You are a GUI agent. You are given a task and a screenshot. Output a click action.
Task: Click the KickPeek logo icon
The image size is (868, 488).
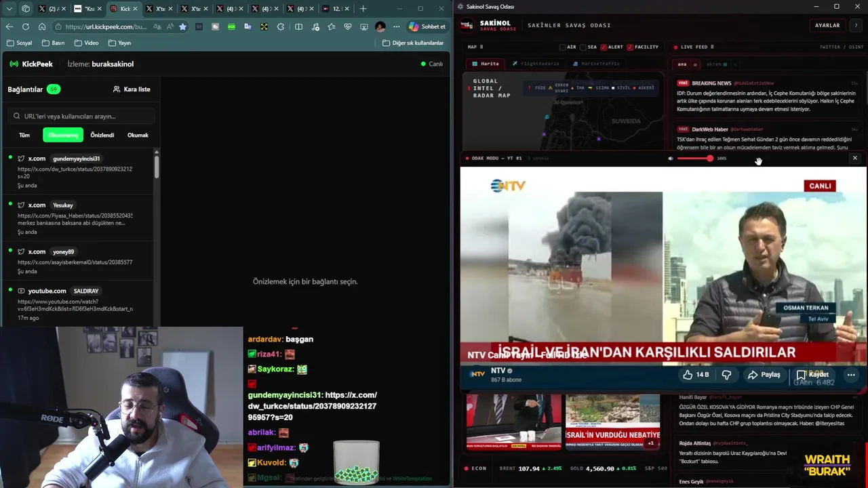[14, 64]
